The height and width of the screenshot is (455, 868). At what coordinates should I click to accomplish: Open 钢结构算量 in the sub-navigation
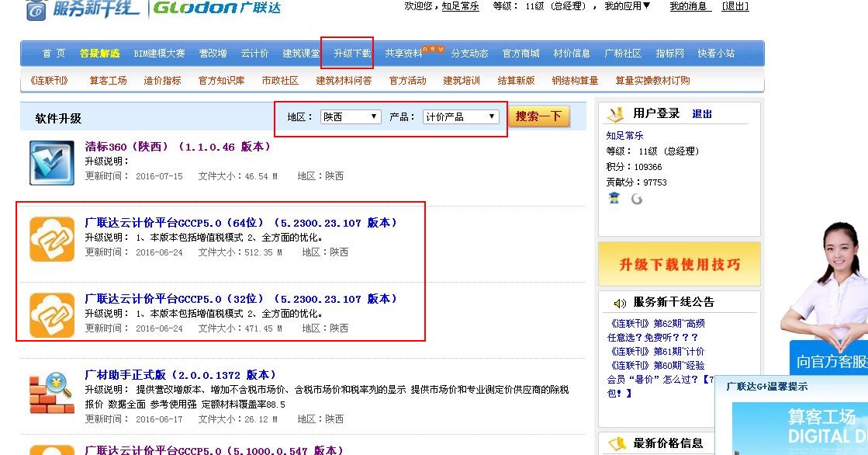[x=575, y=80]
